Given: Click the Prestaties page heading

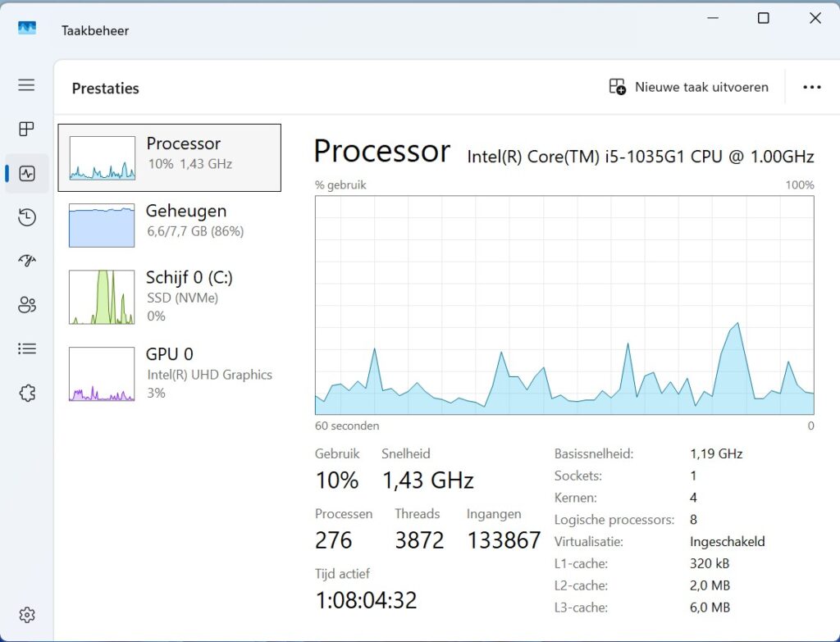Looking at the screenshot, I should [106, 89].
